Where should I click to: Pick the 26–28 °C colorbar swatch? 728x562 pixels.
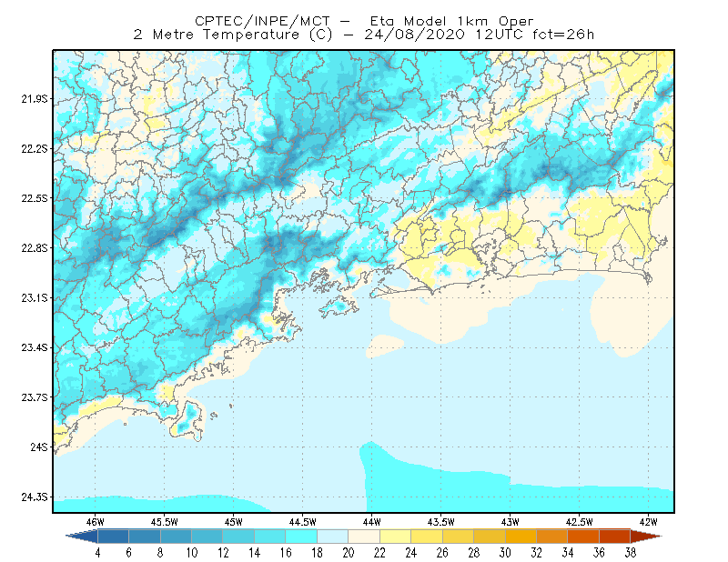coord(458,537)
